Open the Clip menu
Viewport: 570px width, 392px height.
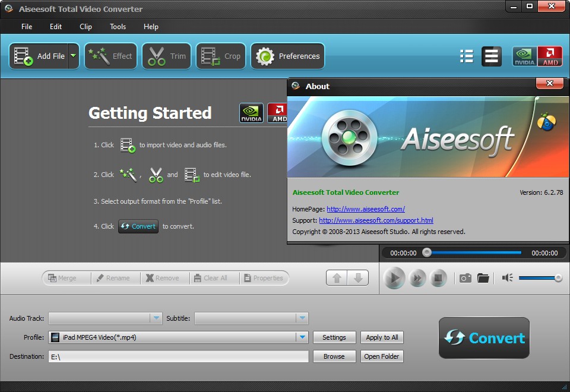tap(85, 27)
